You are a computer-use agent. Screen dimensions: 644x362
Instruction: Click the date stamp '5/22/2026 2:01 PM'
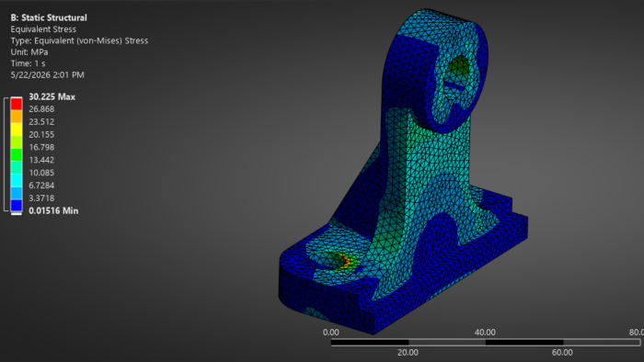pos(48,75)
